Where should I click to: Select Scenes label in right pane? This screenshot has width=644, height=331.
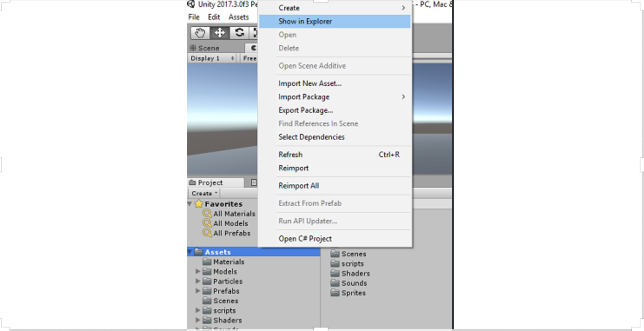pos(354,254)
